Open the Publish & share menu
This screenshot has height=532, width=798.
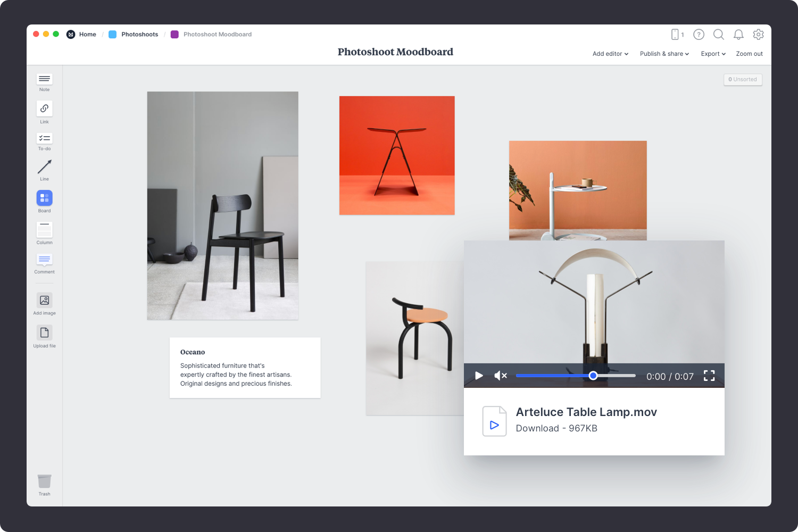pos(664,54)
